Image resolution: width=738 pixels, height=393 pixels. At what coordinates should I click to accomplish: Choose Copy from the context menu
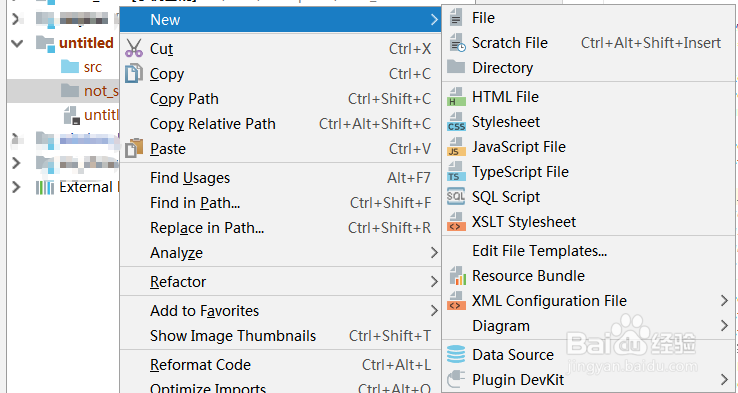281,74
